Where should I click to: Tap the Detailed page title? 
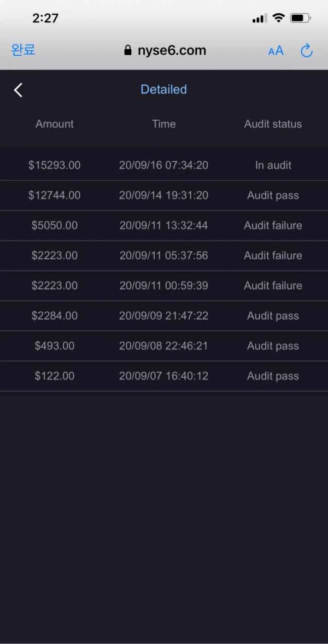[163, 90]
